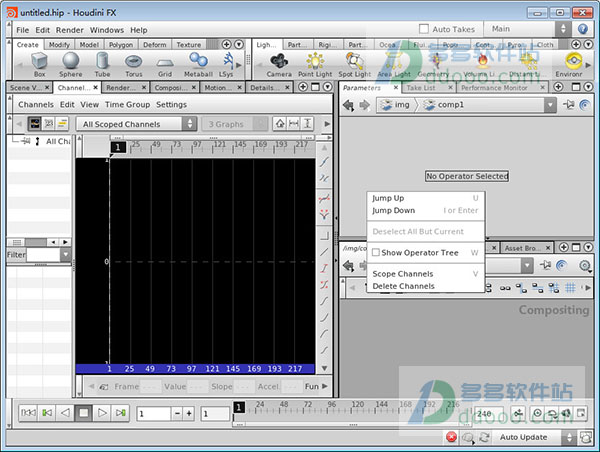Add a Spot Light

(x=355, y=64)
